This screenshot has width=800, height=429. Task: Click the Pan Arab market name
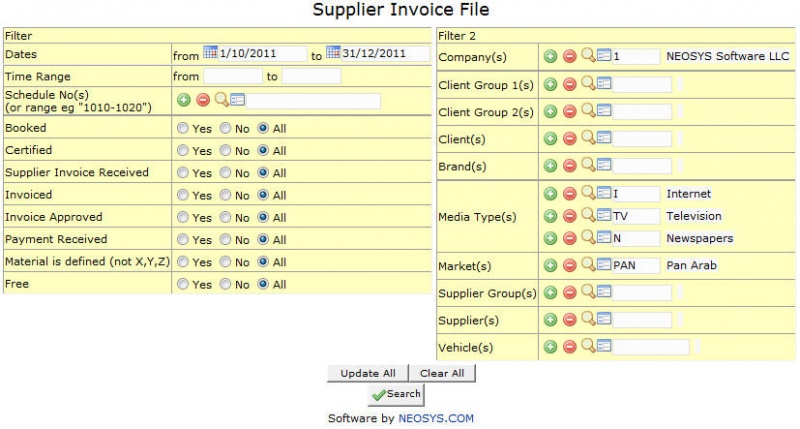click(x=691, y=265)
